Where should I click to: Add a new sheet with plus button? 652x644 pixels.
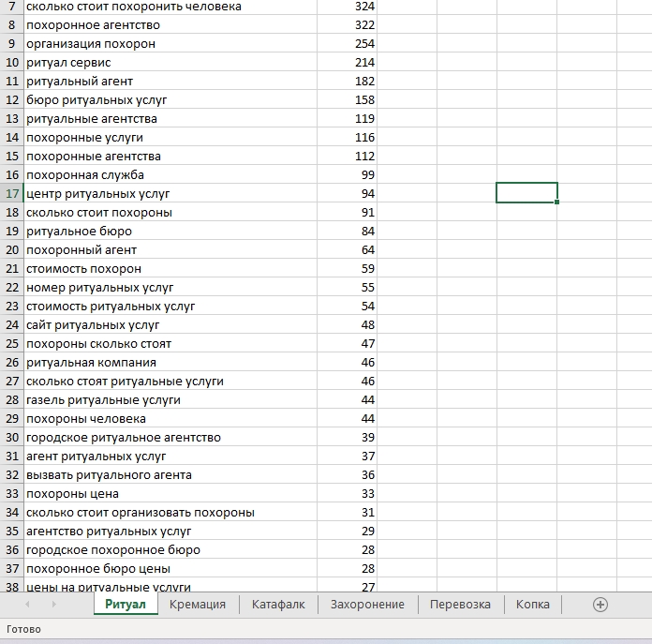[x=600, y=605]
